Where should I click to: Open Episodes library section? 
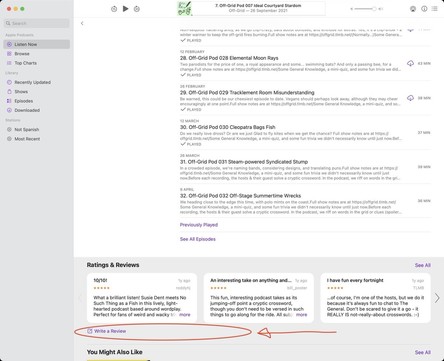tap(23, 101)
